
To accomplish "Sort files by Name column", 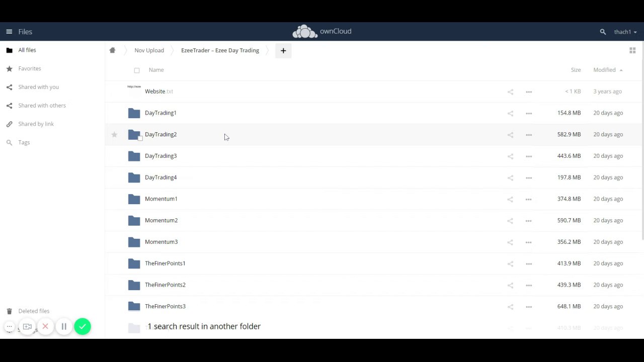I will tap(156, 70).
